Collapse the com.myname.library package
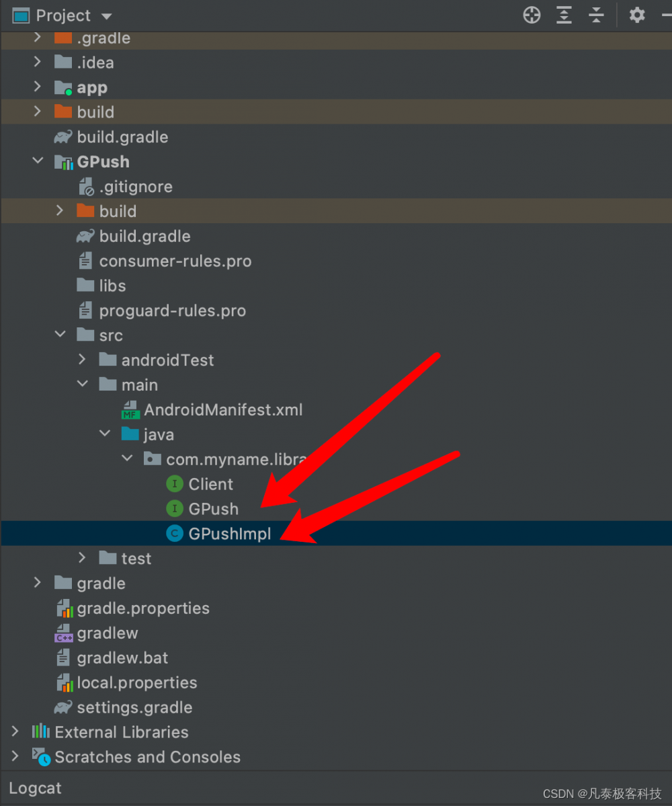 click(127, 458)
